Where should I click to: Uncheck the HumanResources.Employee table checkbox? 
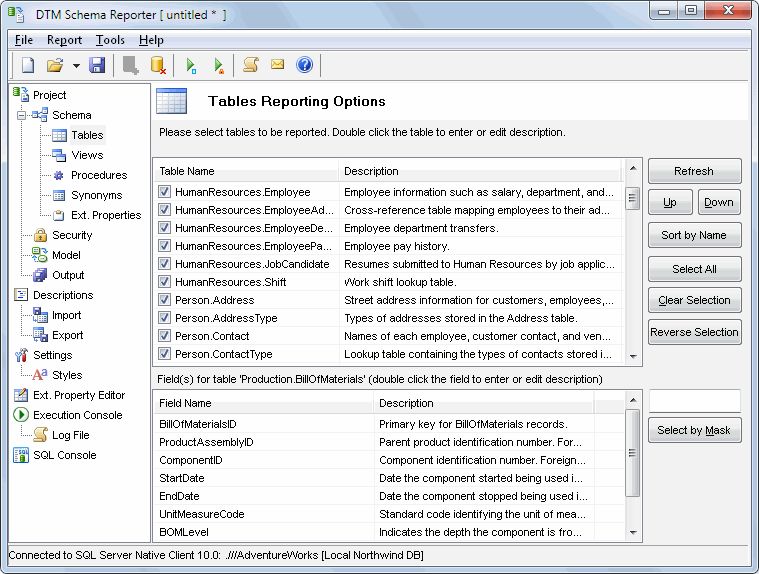click(x=165, y=192)
